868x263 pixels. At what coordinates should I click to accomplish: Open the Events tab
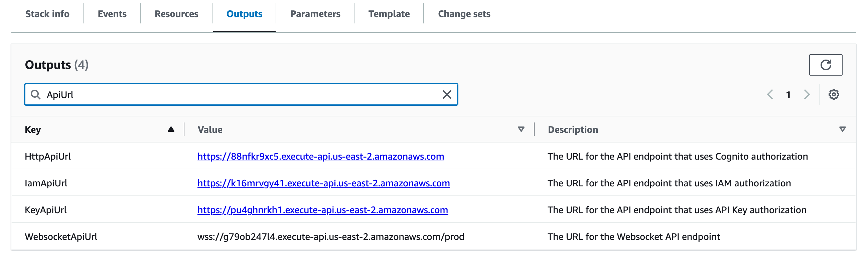(112, 14)
